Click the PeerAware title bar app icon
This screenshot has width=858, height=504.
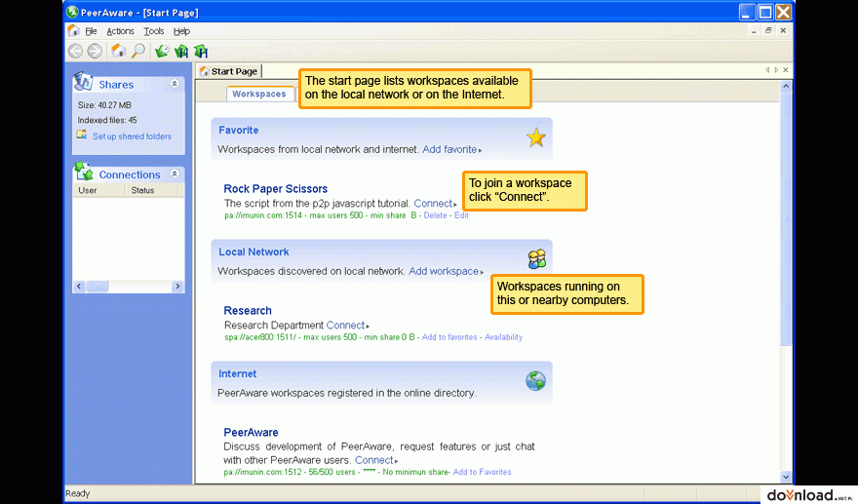[x=72, y=12]
